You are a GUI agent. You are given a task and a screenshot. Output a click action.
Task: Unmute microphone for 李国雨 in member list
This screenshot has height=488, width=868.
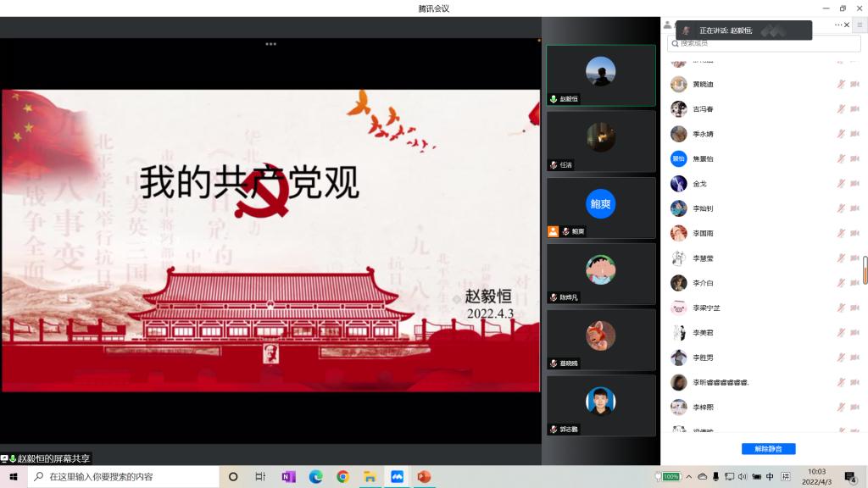point(841,234)
